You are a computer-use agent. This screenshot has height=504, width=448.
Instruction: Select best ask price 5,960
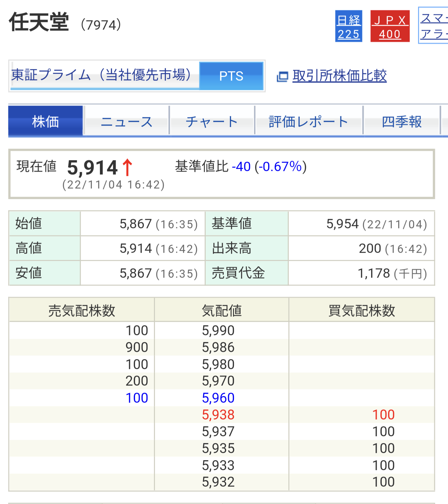coord(218,398)
